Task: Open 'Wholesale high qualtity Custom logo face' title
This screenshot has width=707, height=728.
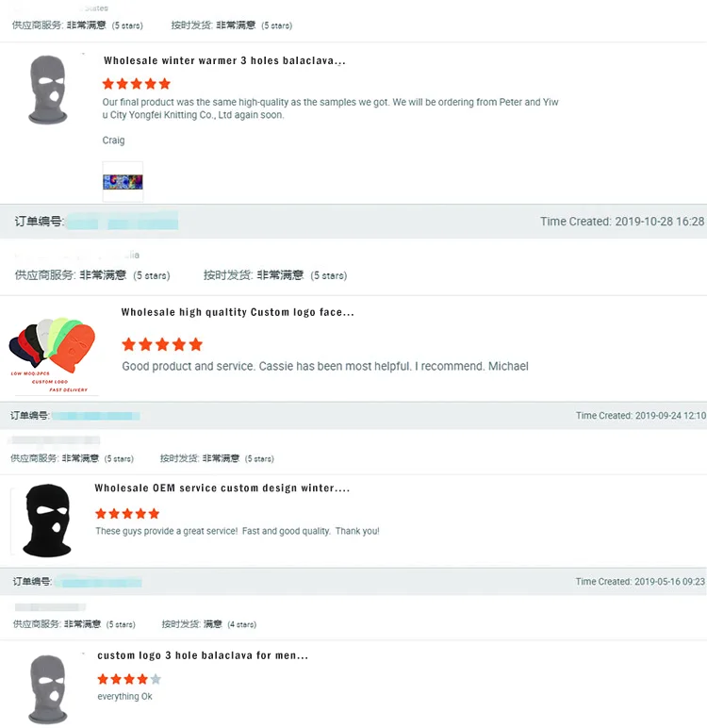Action: 238,312
